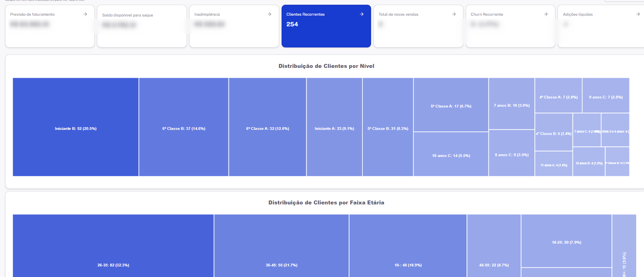Click arrow icon on Previsão de faturamento card
644x277 pixels.
click(85, 14)
